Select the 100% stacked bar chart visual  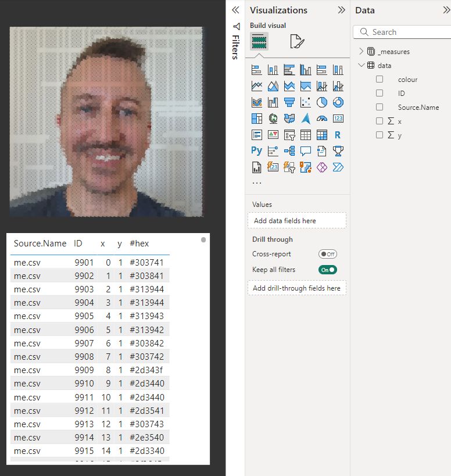point(322,70)
